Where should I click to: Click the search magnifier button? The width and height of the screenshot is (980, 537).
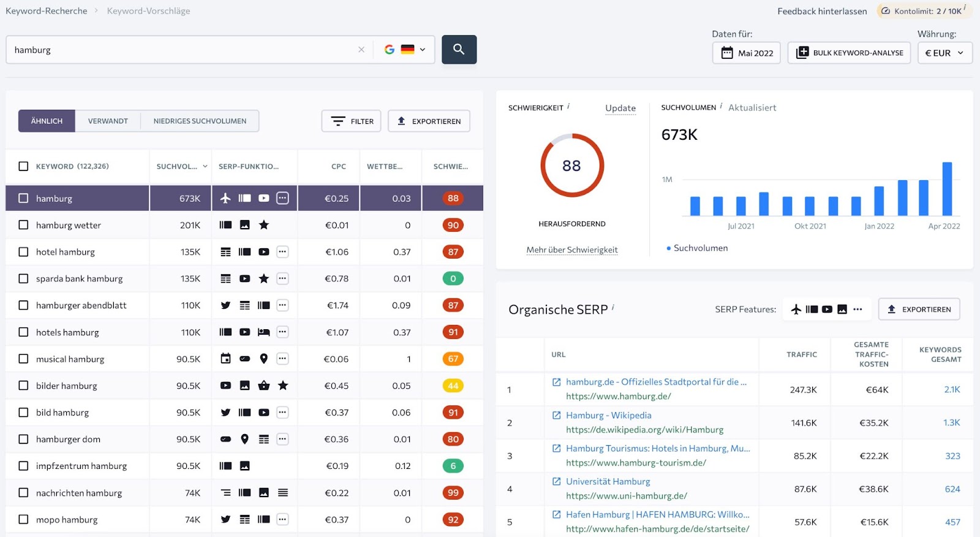(459, 50)
